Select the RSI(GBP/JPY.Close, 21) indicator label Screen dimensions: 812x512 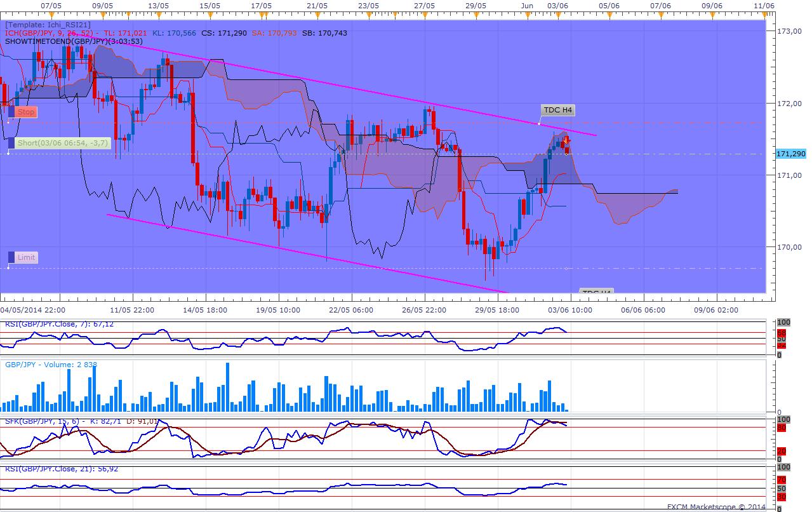click(61, 469)
